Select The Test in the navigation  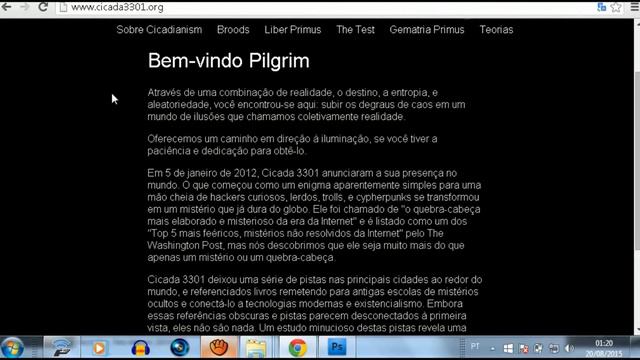coord(355,30)
